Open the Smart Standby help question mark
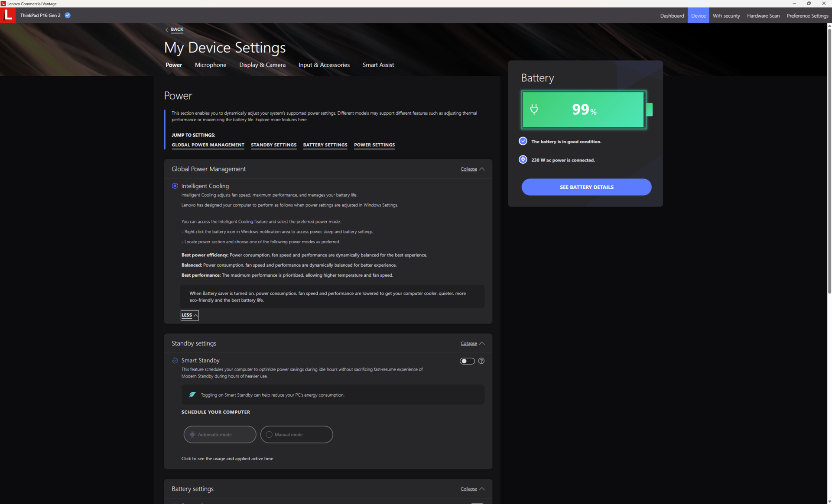Viewport: 832px width, 504px height. click(x=481, y=361)
